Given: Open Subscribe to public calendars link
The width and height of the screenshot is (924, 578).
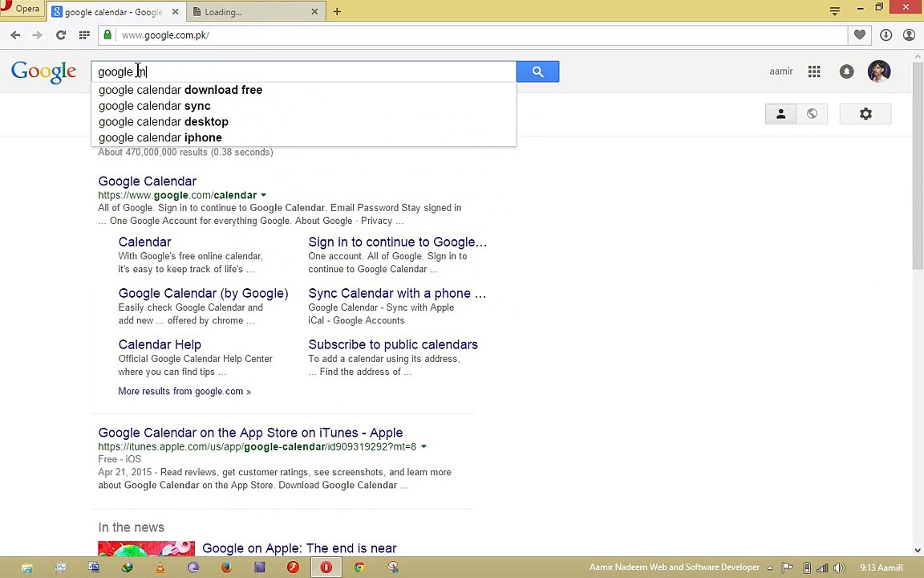Looking at the screenshot, I should coord(393,344).
